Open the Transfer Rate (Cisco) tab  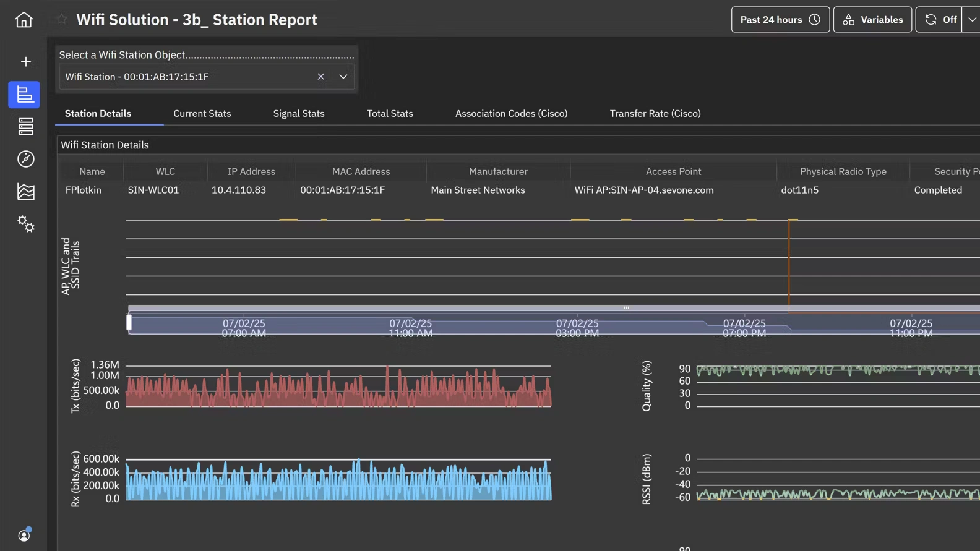click(655, 114)
